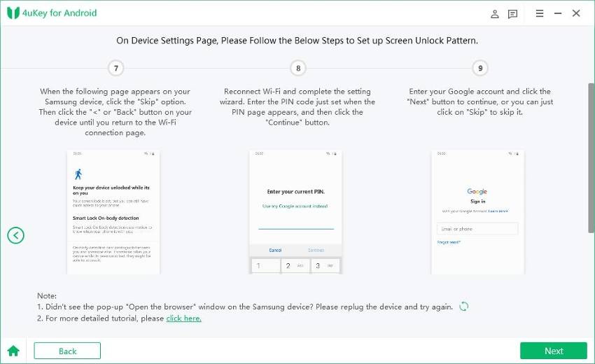Open the hamburger menu in title bar

click(x=540, y=13)
